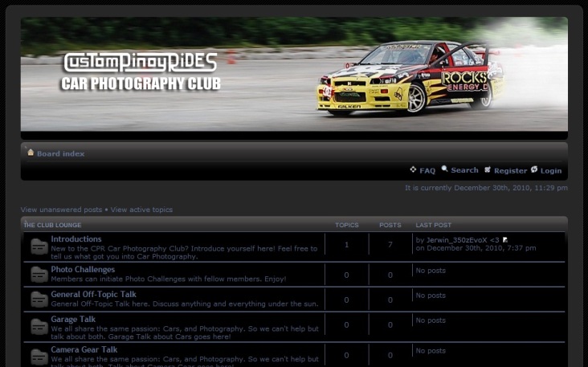Click the Introductions forum folder icon
This screenshot has height=367, width=588.
(39, 247)
